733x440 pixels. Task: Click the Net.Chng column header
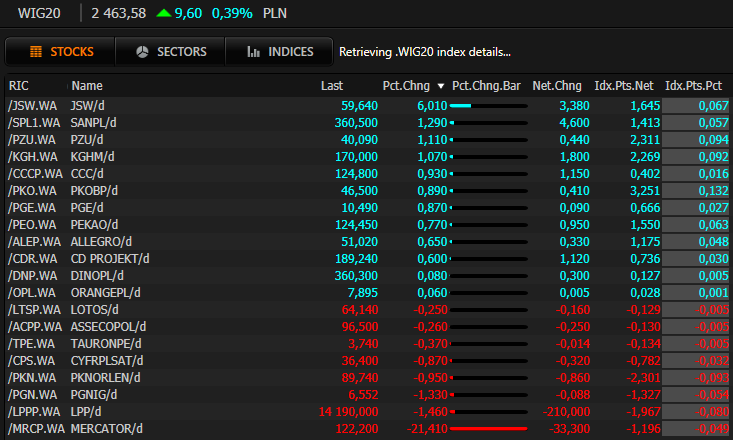click(557, 86)
